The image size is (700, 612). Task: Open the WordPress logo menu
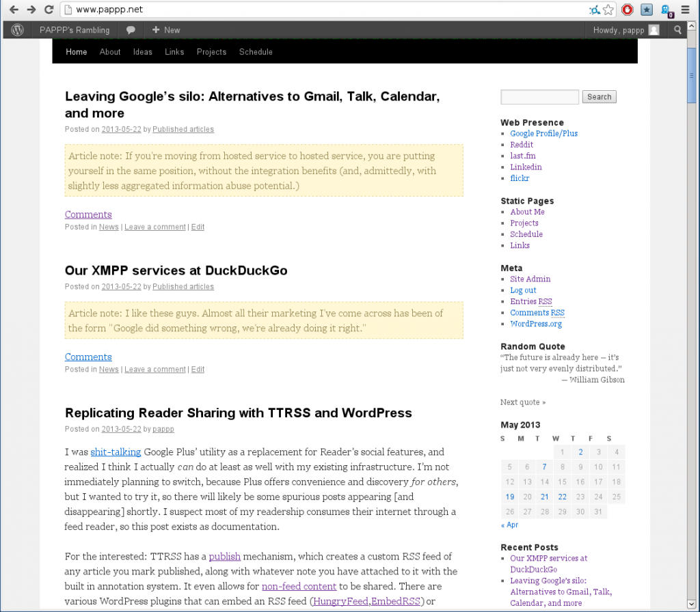point(17,30)
